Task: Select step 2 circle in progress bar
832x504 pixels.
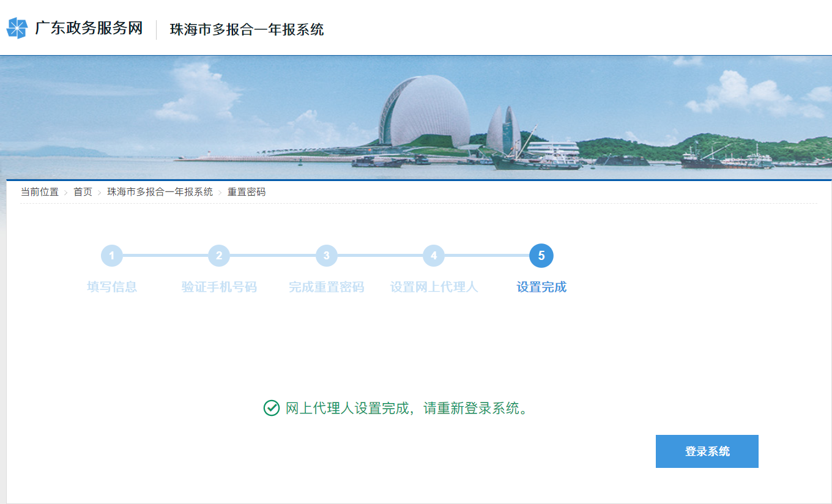Action: 219,256
